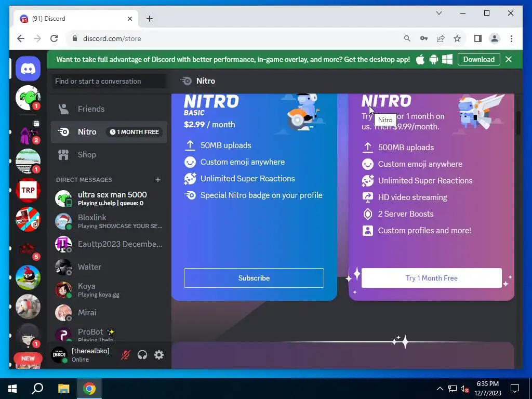Open the Angry Birds server icon

[28, 277]
